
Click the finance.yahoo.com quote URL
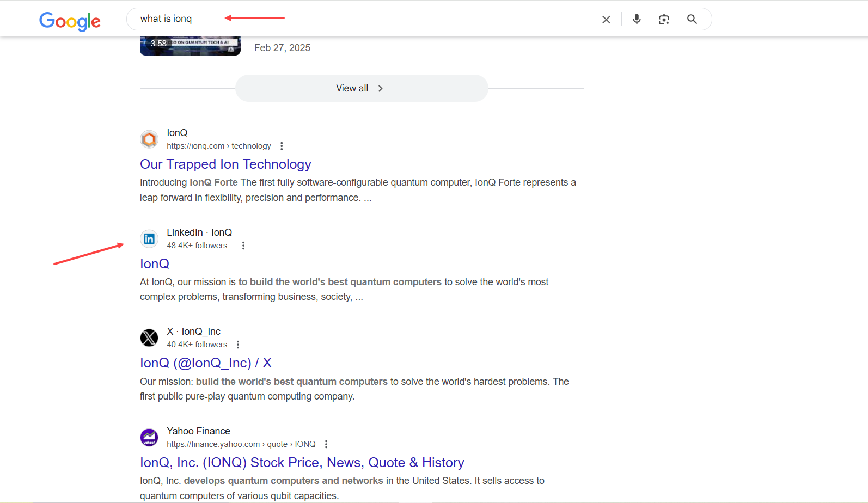pyautogui.click(x=241, y=444)
